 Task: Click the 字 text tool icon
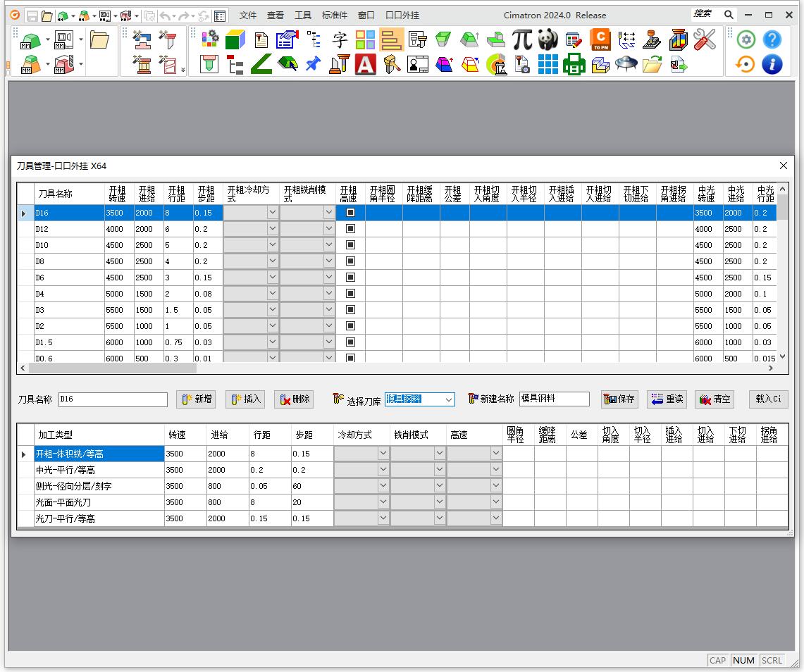point(340,40)
